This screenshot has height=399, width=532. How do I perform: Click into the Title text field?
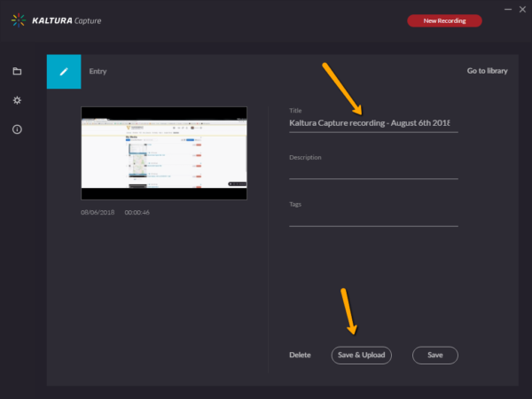pyautogui.click(x=372, y=123)
